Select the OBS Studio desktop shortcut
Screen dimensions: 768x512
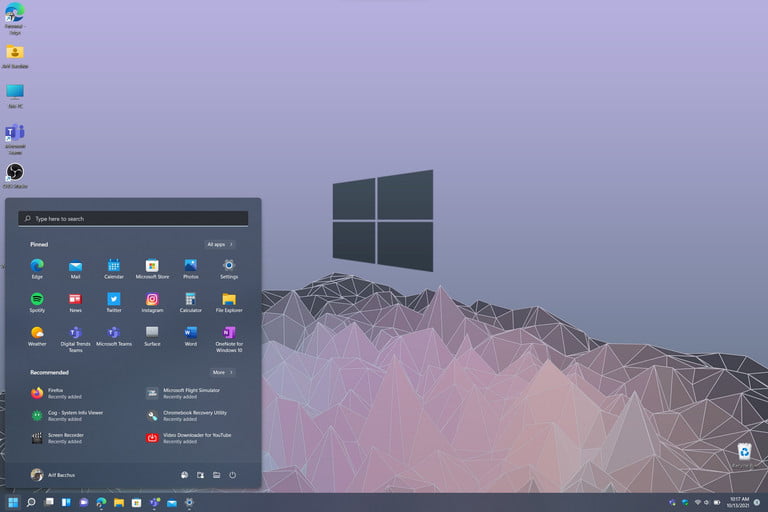point(15,175)
